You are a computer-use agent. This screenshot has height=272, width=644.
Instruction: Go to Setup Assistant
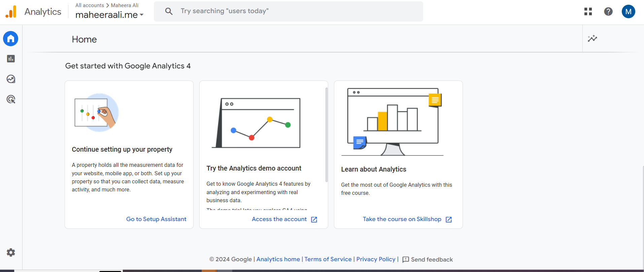(156, 219)
